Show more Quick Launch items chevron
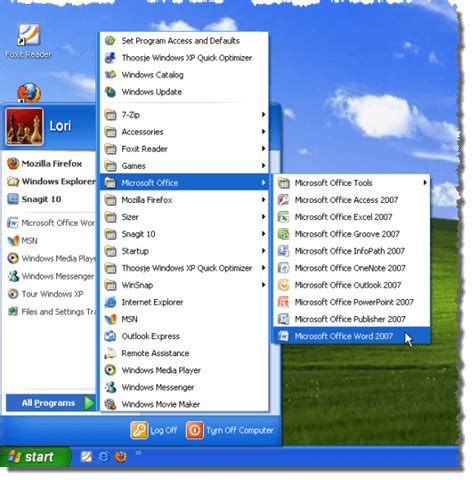 coord(138,453)
